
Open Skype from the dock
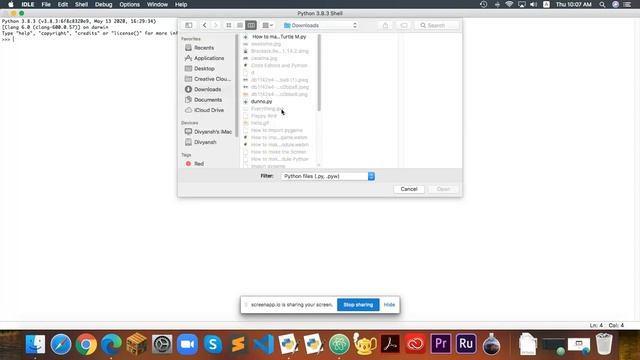(213, 344)
